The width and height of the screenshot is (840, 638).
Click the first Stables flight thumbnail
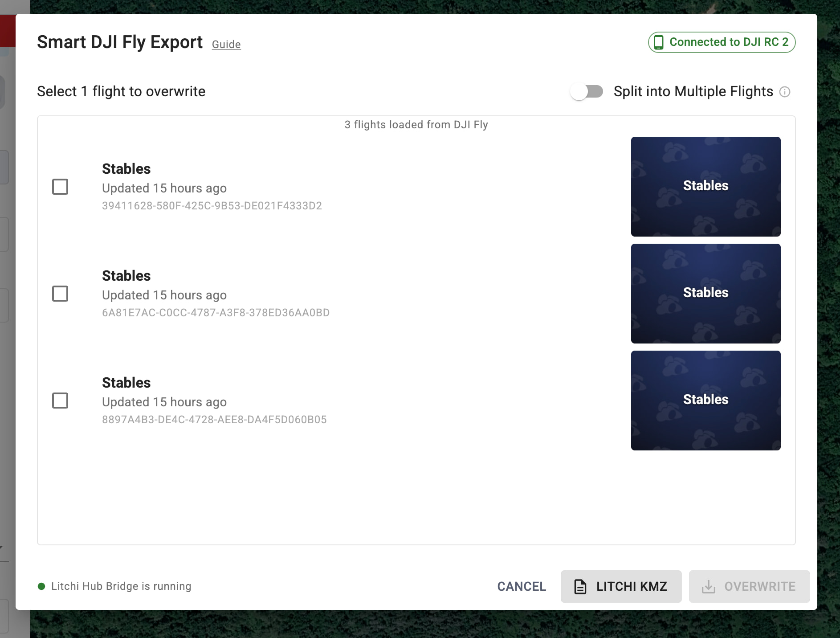tap(705, 187)
